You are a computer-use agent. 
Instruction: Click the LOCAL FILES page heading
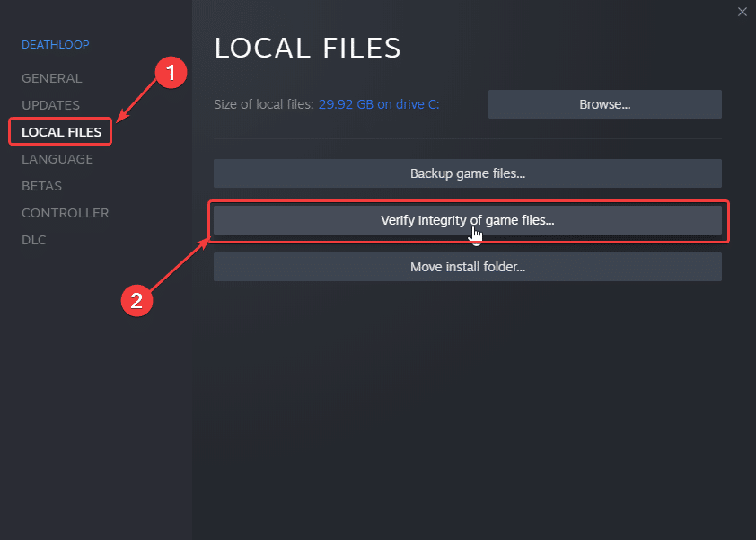[308, 48]
